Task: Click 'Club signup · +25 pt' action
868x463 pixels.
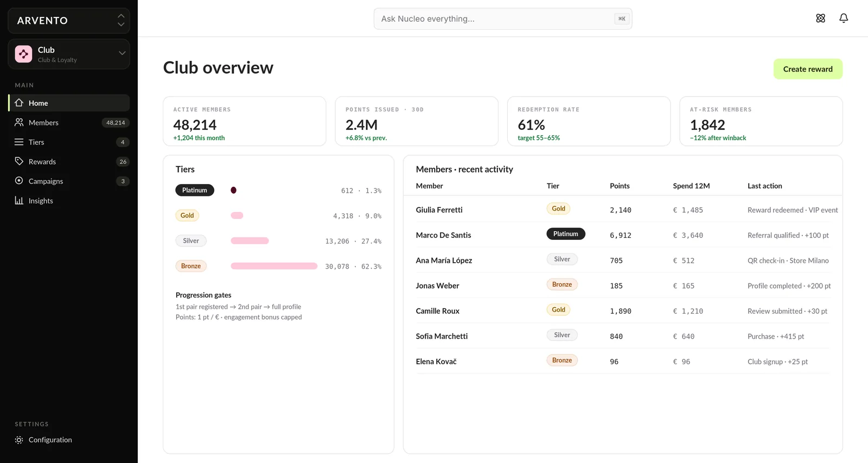Action: pos(777,361)
